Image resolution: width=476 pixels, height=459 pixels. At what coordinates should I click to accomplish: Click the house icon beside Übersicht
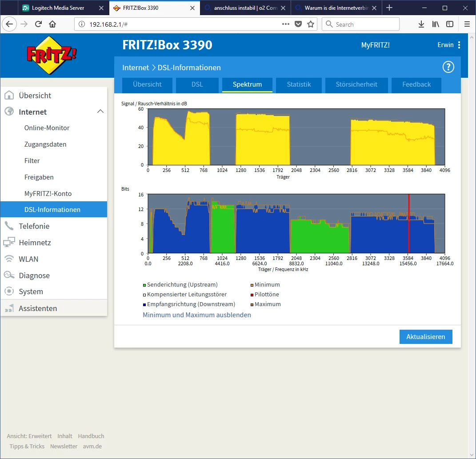(x=9, y=96)
